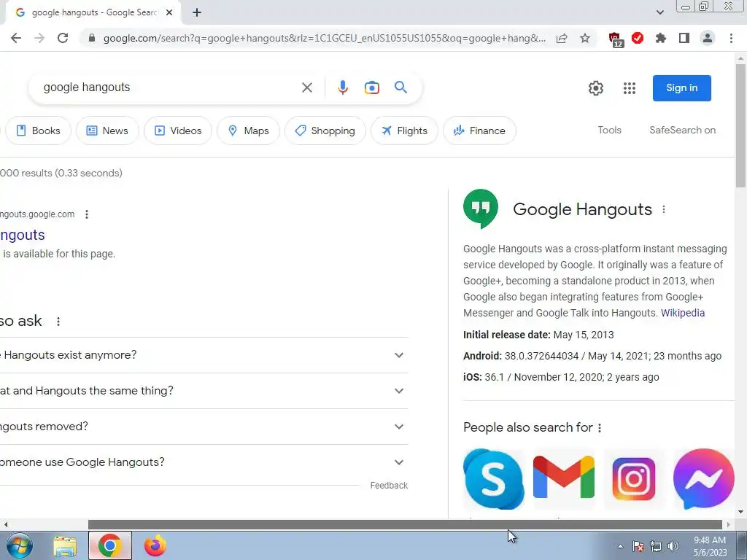The width and height of the screenshot is (747, 560).
Task: Open options dots beside hangouts.google.com result
Action: coord(87,214)
